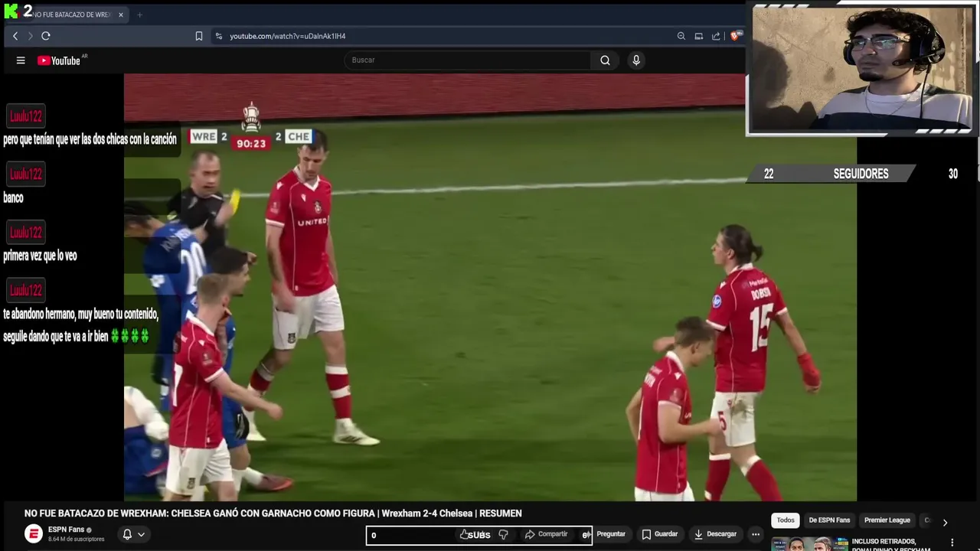Select the Premier League chip
Viewport: 980px width, 551px height.
[x=887, y=520]
